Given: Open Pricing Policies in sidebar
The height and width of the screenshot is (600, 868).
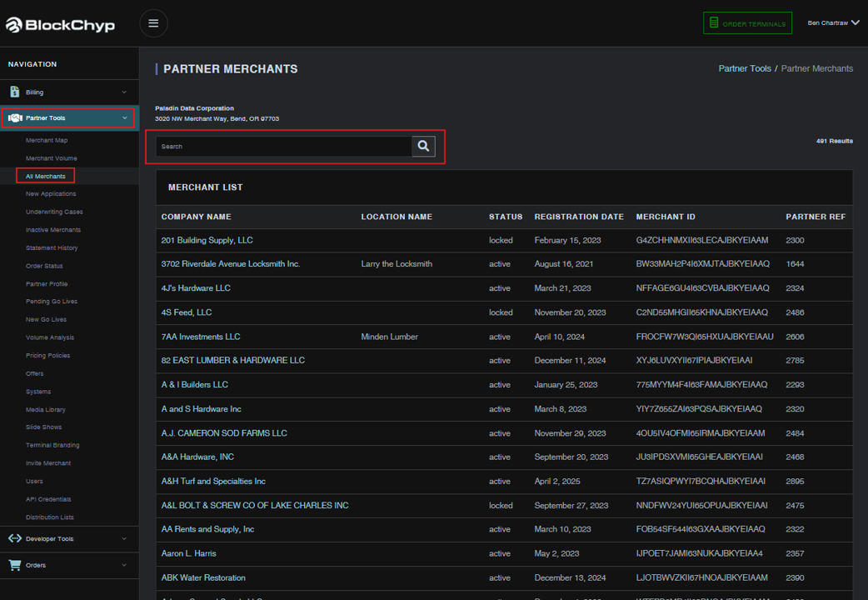Looking at the screenshot, I should coord(47,356).
